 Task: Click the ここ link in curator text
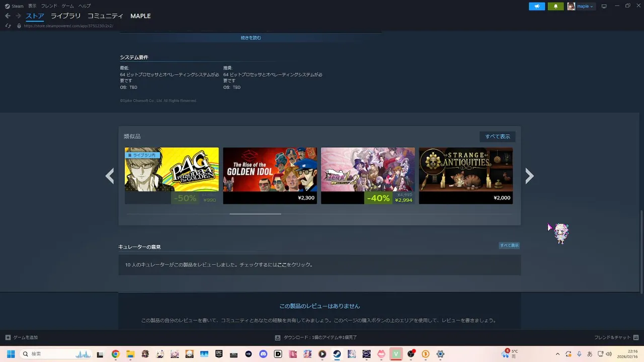click(282, 264)
